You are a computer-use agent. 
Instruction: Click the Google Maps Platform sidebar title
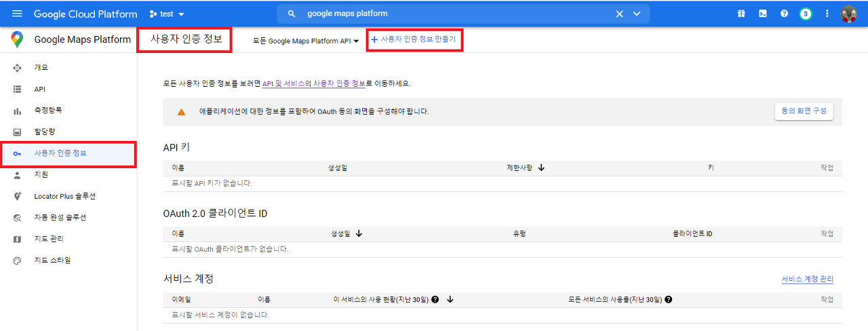[x=83, y=40]
